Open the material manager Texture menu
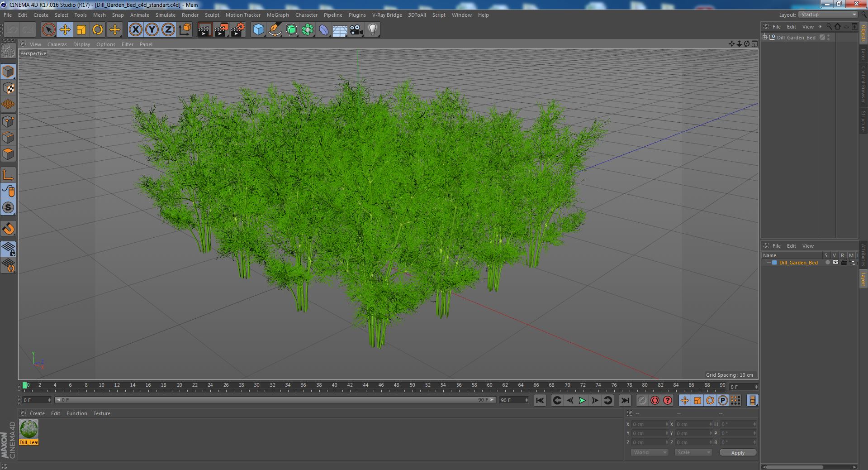The image size is (868, 470). [x=102, y=413]
